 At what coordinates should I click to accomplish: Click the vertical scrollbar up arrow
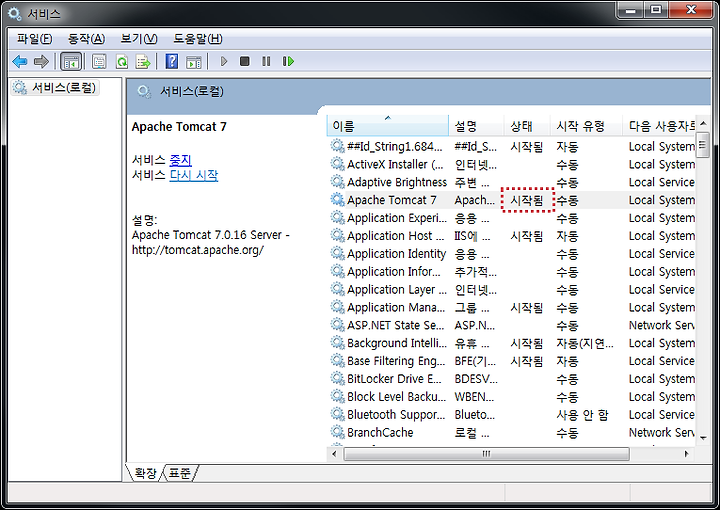tap(703, 124)
